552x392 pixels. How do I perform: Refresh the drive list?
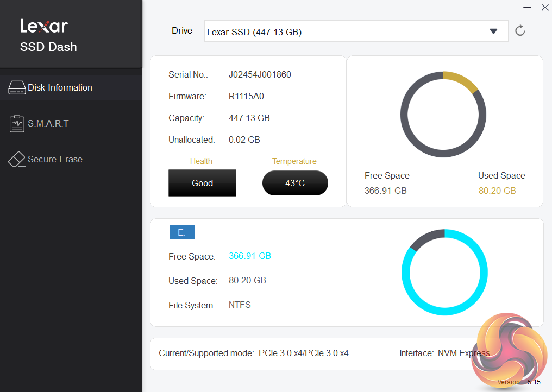[x=520, y=31]
